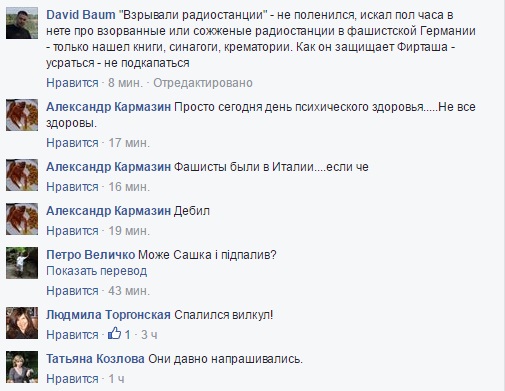505x391 pixels.
Task: Like the Дебил comment
Action: [x=72, y=231]
